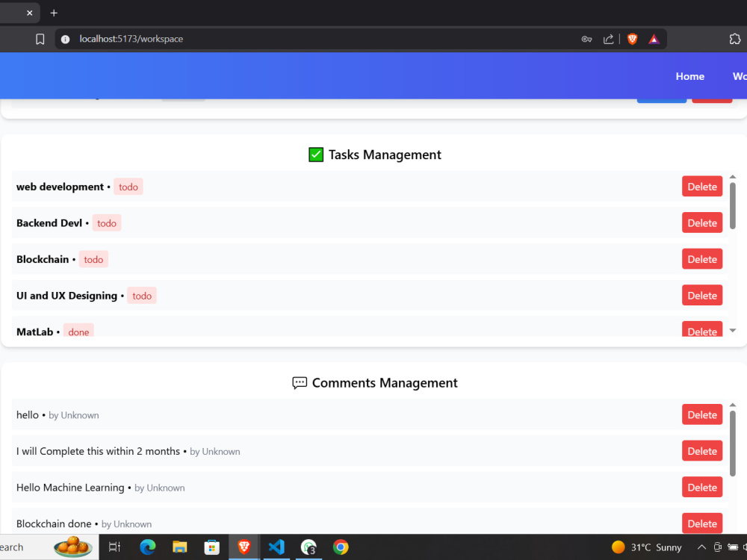Click the search highlights food image on taskbar
Screen dimensions: 747x560
[73, 547]
